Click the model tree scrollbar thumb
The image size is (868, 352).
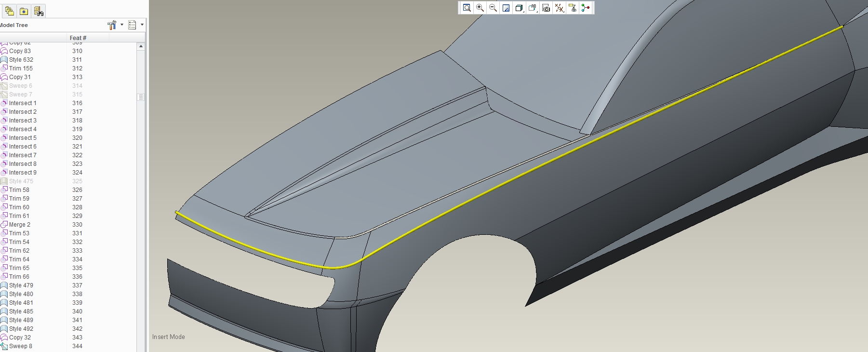(x=141, y=97)
